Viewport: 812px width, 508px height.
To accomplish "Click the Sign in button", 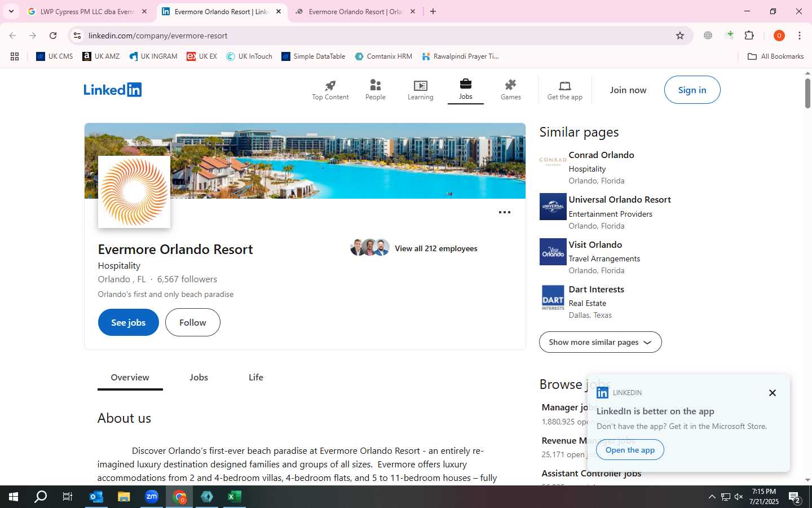I will (x=692, y=90).
